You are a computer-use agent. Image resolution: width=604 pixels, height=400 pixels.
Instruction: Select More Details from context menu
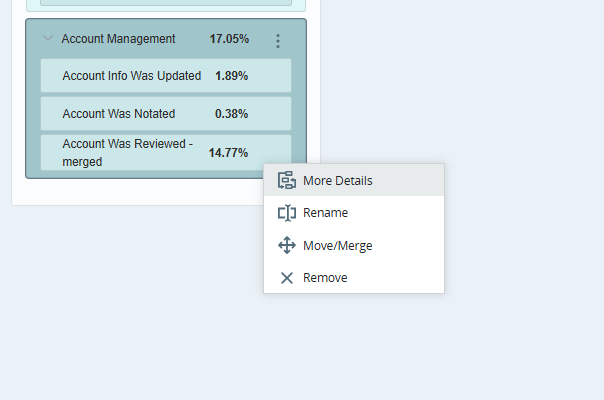click(x=337, y=181)
